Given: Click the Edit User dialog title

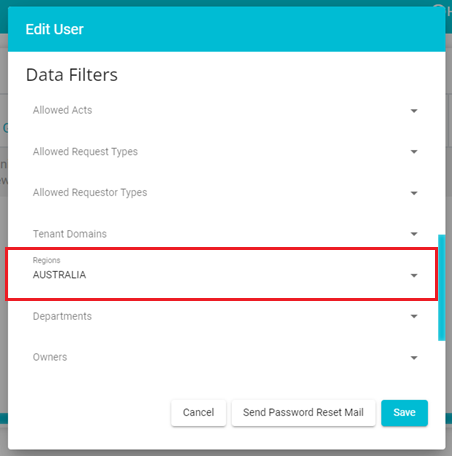Looking at the screenshot, I should (55, 29).
